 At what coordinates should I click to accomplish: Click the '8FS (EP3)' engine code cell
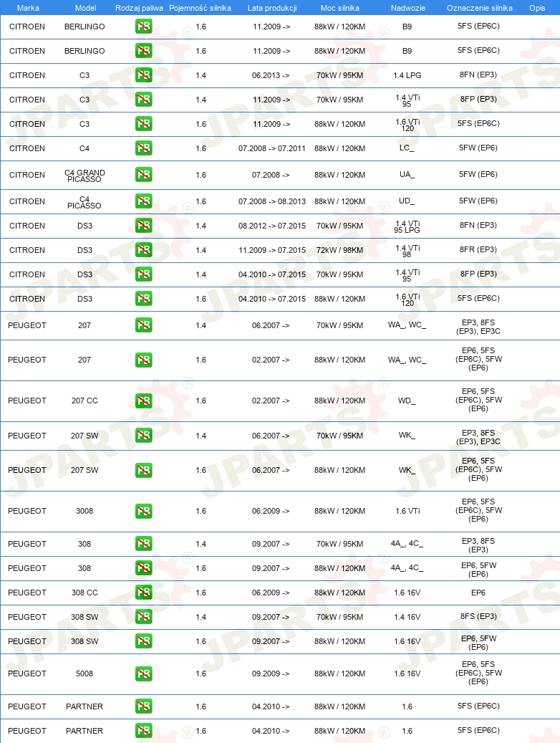[x=478, y=616]
